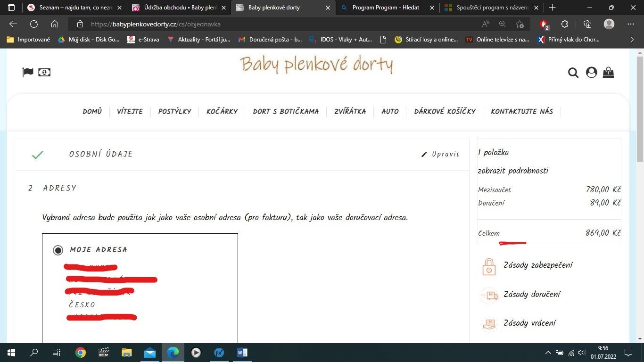Image resolution: width=644 pixels, height=362 pixels.
Task: Expand the bookmarks overflow chevron
Action: 632,40
